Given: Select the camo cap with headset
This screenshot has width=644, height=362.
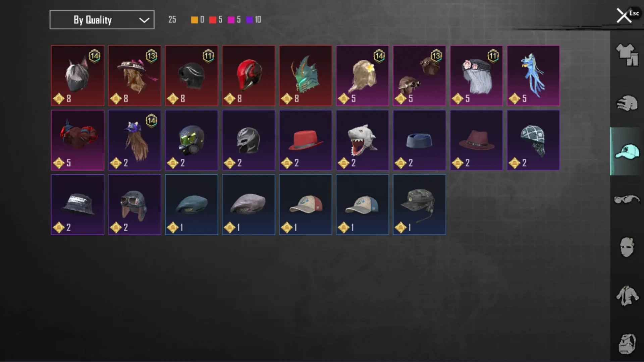Looking at the screenshot, I should 419,204.
